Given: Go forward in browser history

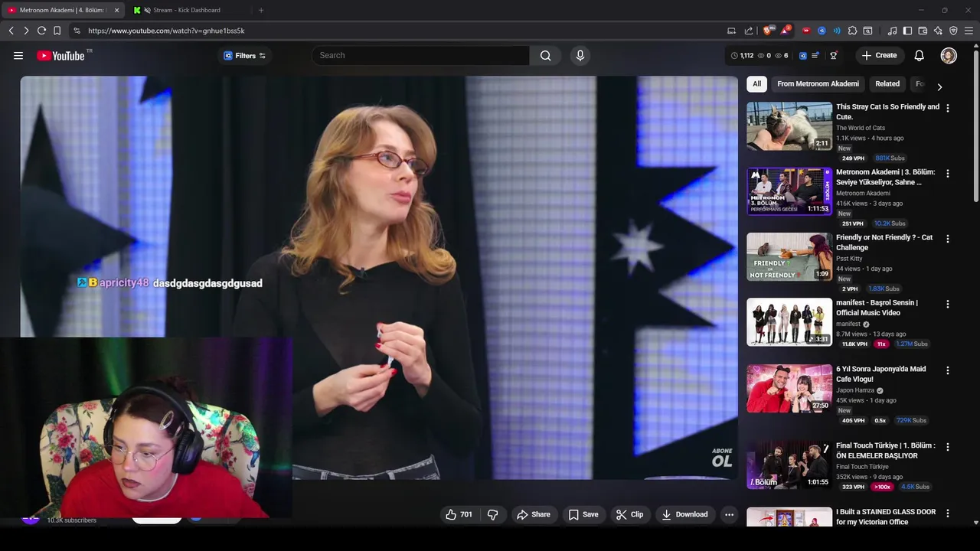Looking at the screenshot, I should [26, 31].
